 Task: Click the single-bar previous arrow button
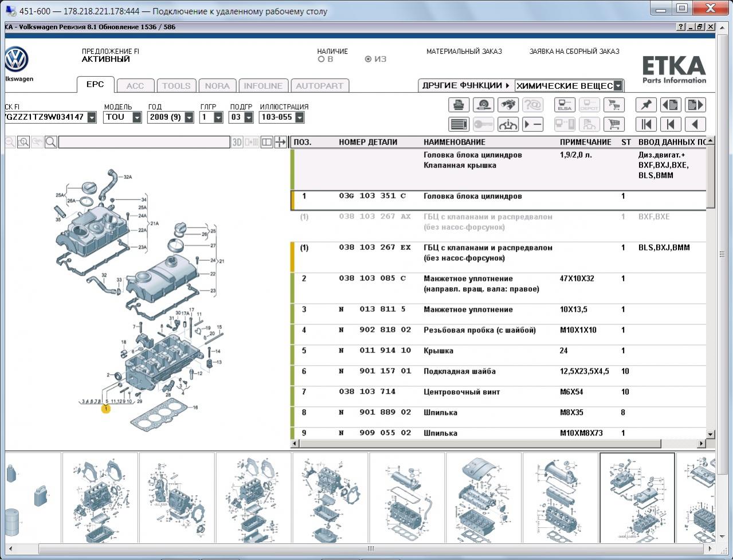pyautogui.click(x=671, y=124)
